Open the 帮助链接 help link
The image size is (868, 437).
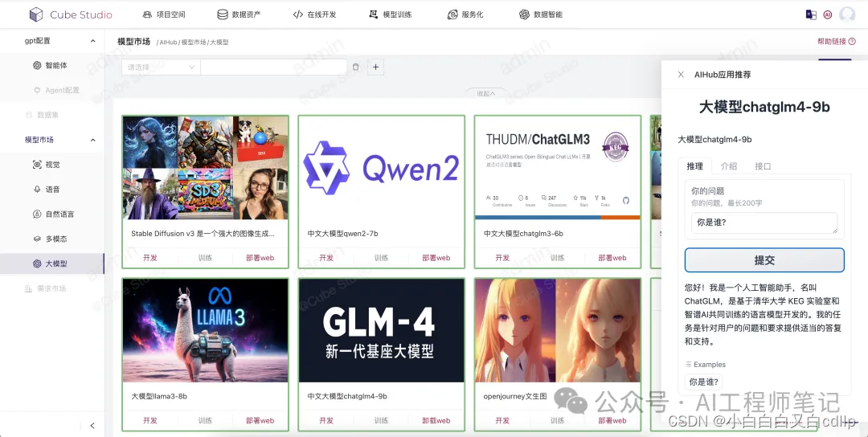point(836,42)
